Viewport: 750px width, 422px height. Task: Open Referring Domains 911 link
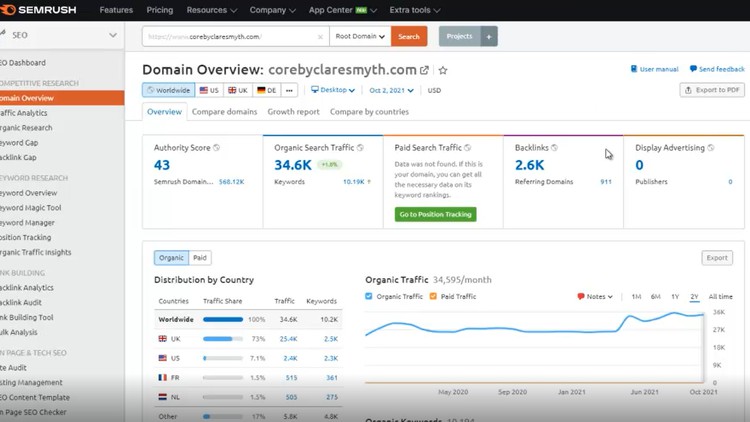click(606, 182)
